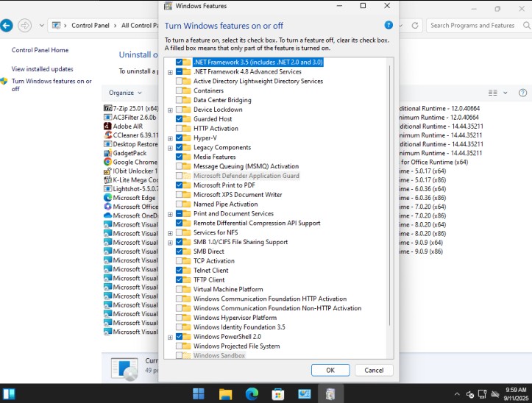
Task: Expand Print and Document Services
Action: click(x=170, y=214)
